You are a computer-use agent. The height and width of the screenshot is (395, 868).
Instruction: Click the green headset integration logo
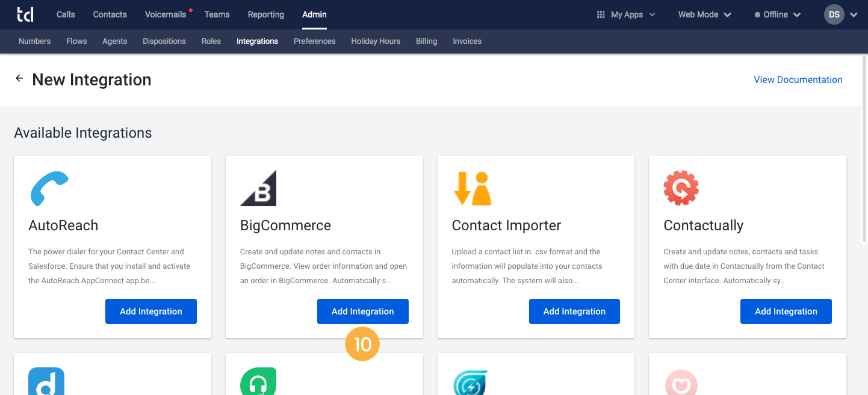pyautogui.click(x=258, y=381)
